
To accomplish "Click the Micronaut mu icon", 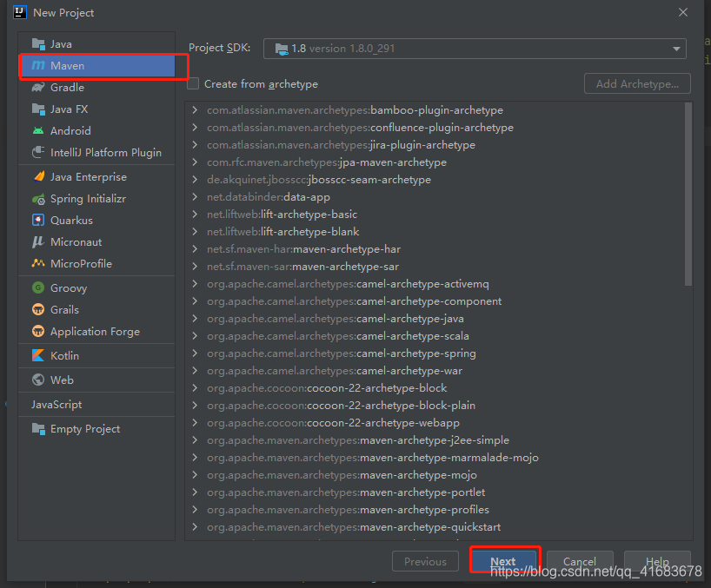I will [x=38, y=242].
